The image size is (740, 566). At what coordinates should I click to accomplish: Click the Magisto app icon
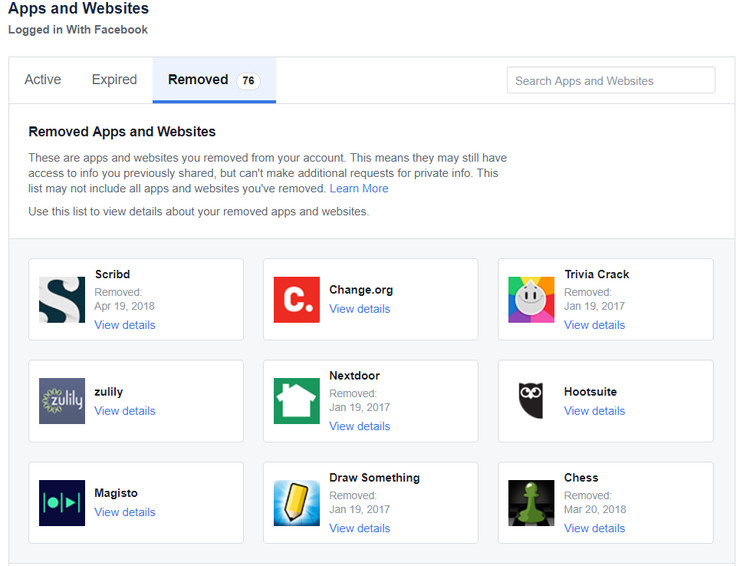tap(62, 503)
